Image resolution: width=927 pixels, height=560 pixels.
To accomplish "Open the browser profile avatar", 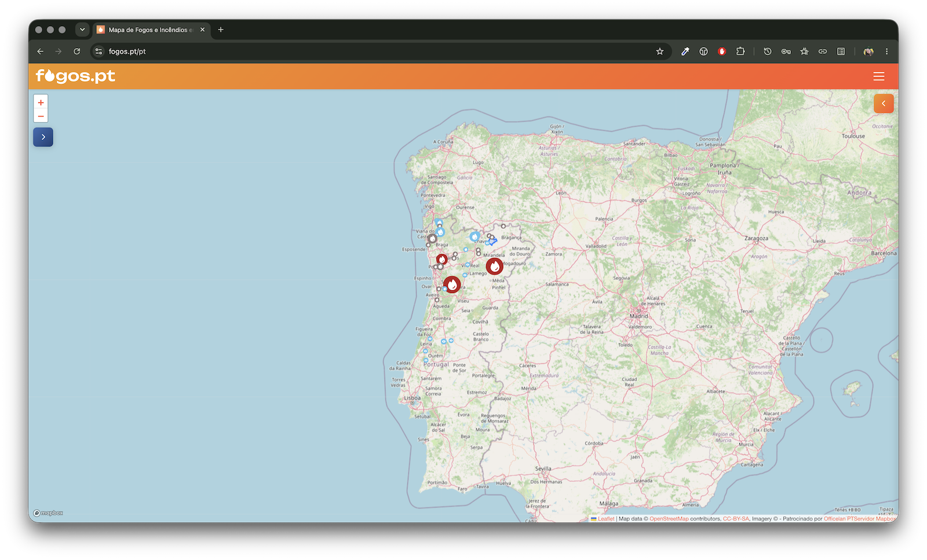I will (x=868, y=52).
